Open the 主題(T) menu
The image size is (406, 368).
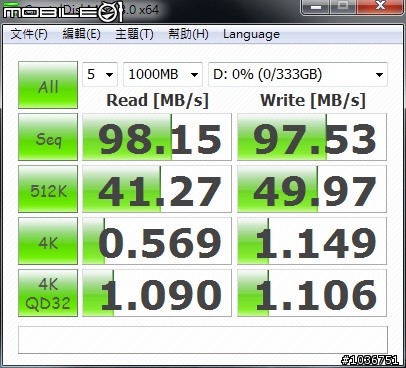tap(134, 34)
